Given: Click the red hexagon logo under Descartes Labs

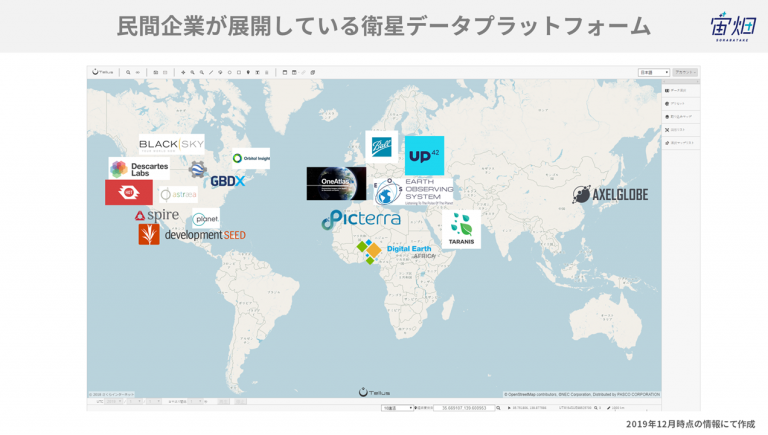Looking at the screenshot, I should tap(129, 192).
